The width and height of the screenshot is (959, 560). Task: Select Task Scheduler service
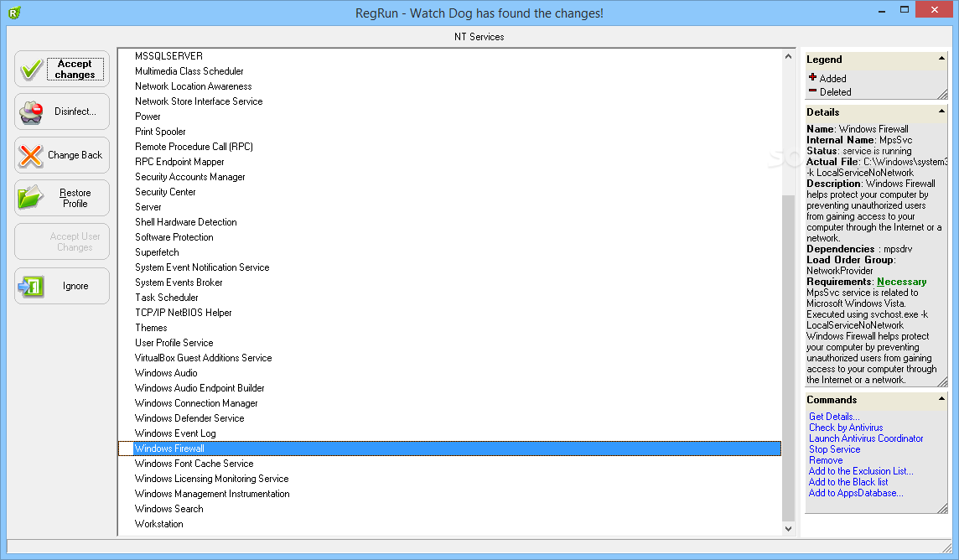pyautogui.click(x=166, y=298)
